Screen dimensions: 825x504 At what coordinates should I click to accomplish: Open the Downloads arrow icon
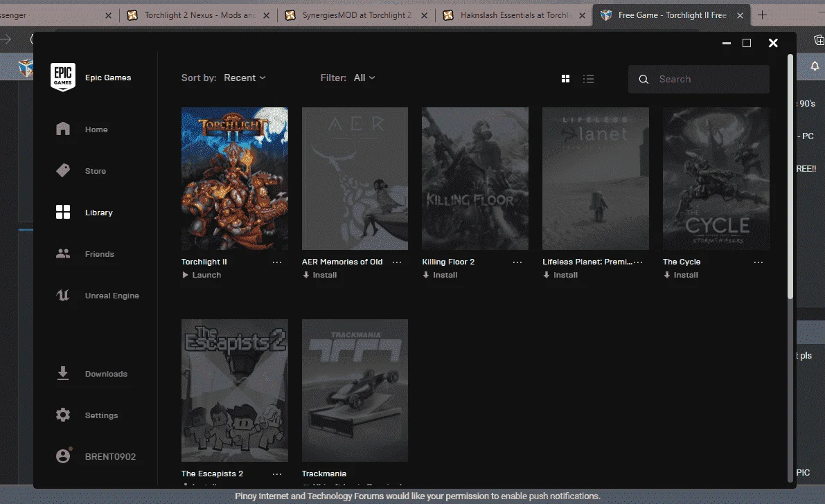[x=62, y=373]
